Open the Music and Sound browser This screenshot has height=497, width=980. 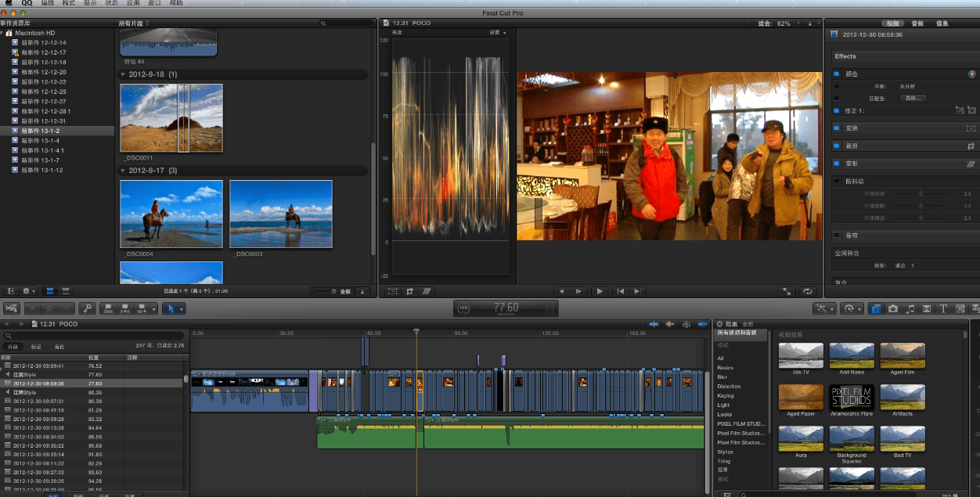click(x=910, y=309)
